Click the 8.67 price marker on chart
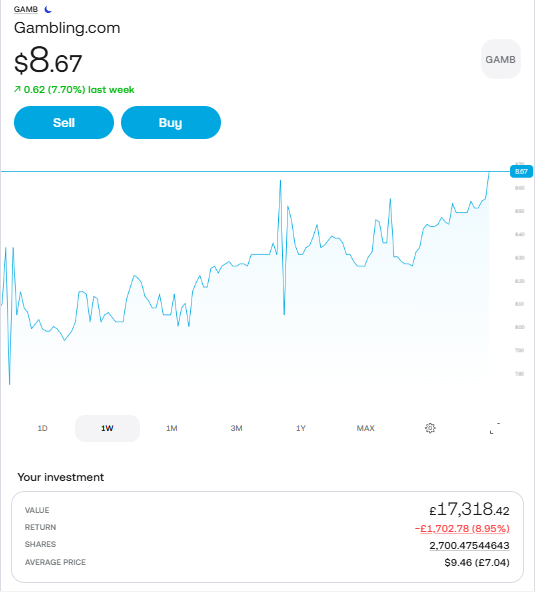 [x=521, y=171]
